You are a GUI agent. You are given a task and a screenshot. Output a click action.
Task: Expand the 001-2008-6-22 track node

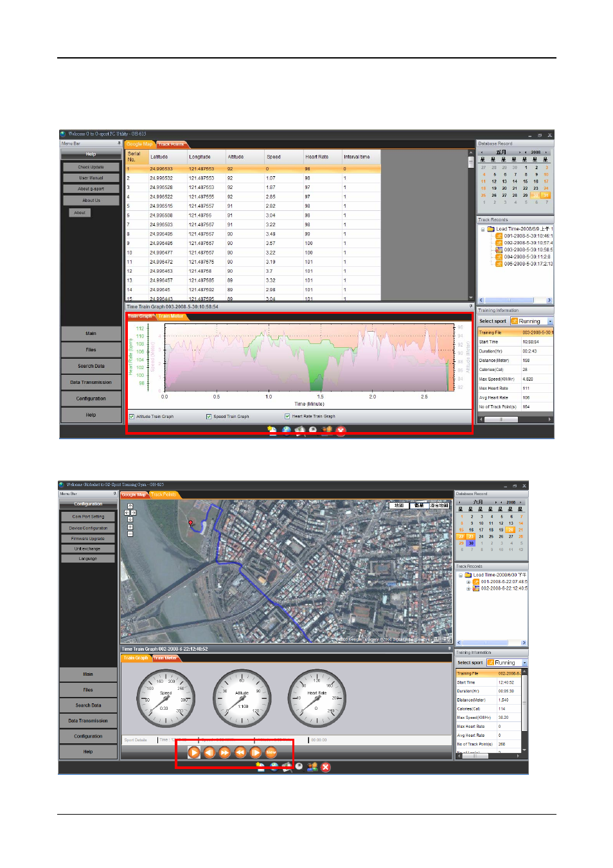(468, 582)
